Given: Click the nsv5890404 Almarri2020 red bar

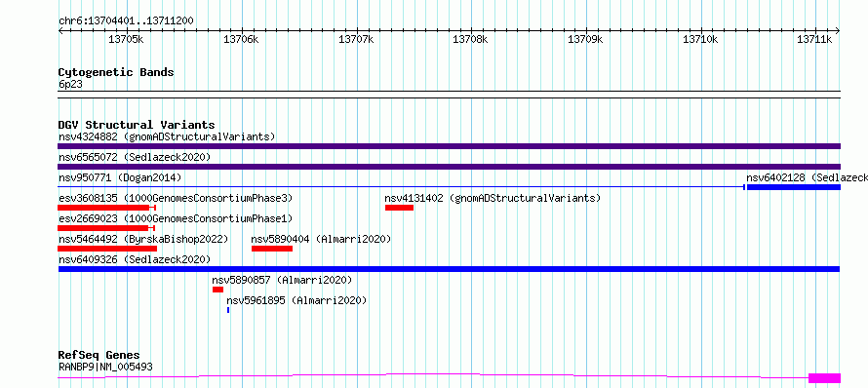Looking at the screenshot, I should click(272, 249).
